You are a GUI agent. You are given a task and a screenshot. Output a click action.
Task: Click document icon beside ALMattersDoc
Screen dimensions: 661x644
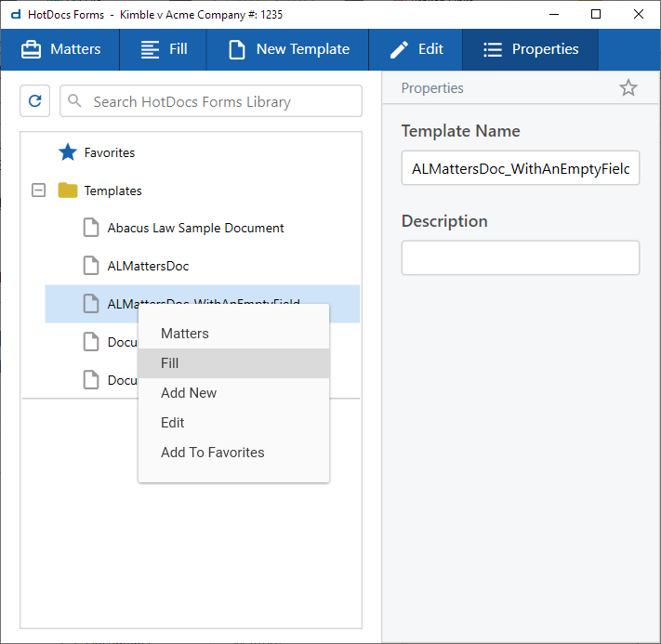tap(90, 266)
